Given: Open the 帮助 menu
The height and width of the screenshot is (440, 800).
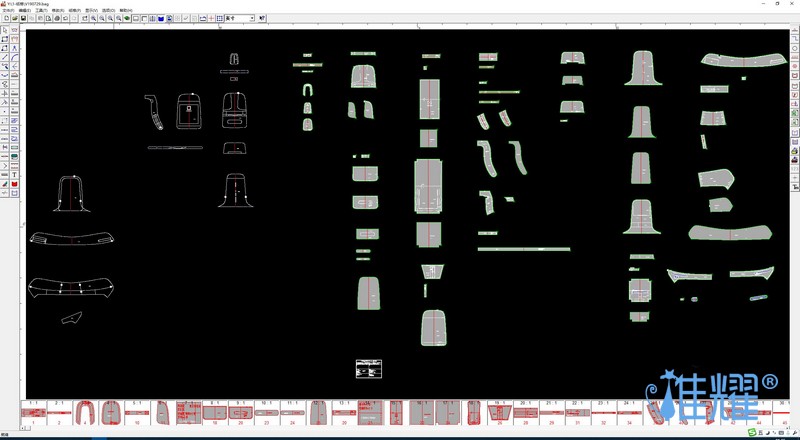Looking at the screenshot, I should tap(125, 10).
